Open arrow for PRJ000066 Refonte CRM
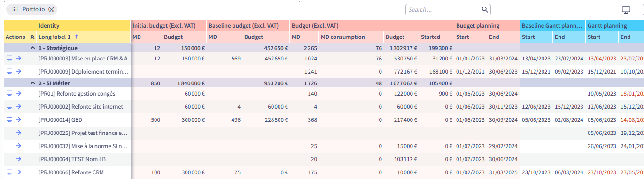This screenshot has height=179, width=644. pos(18,172)
